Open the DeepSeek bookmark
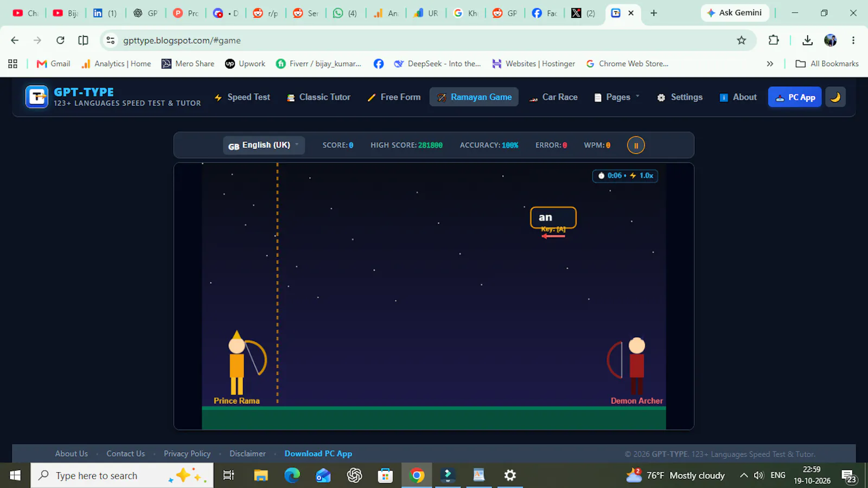Image resolution: width=868 pixels, height=488 pixels. (x=437, y=64)
